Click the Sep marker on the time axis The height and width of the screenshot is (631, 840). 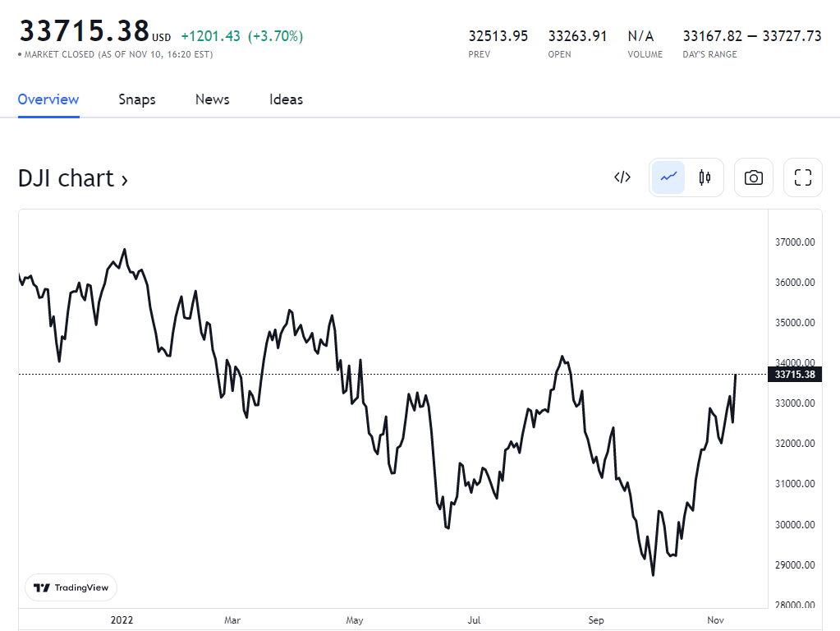(596, 620)
